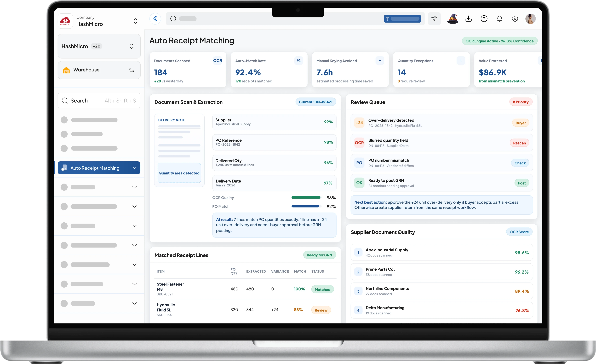The height and width of the screenshot is (364, 596).
Task: Expand the last sidebar placeholder menu chevron
Action: [x=134, y=303]
